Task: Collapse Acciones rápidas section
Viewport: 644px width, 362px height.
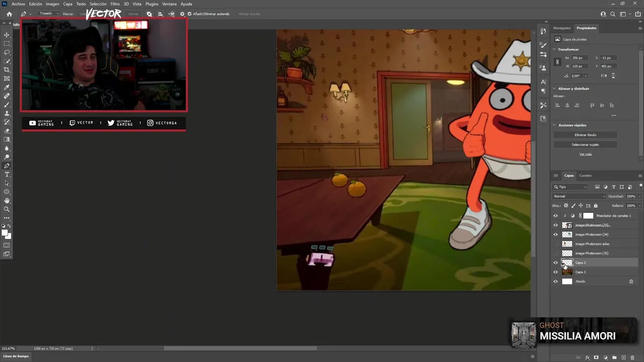Action: click(554, 125)
